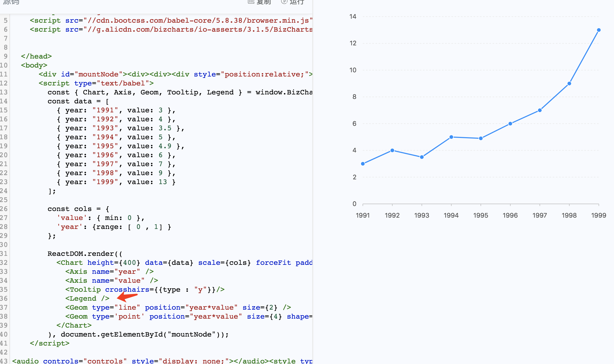
Task: Click the 1991 data point on the chart
Action: pos(363,164)
